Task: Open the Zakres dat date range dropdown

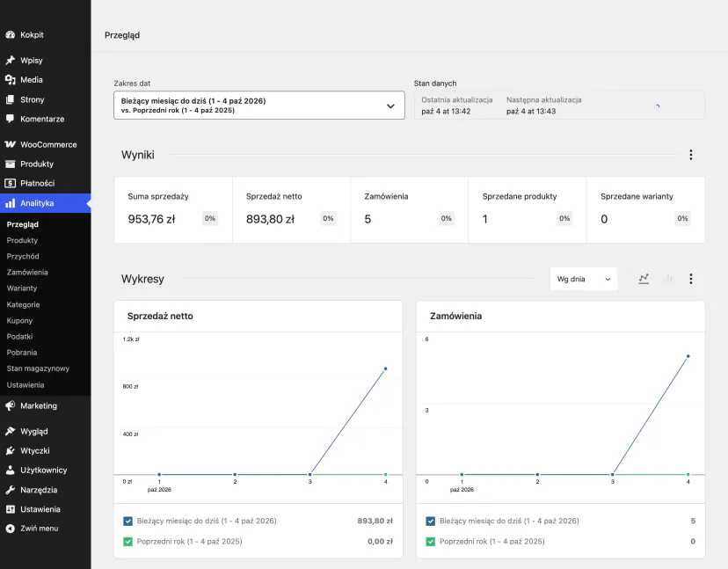Action: [259, 106]
